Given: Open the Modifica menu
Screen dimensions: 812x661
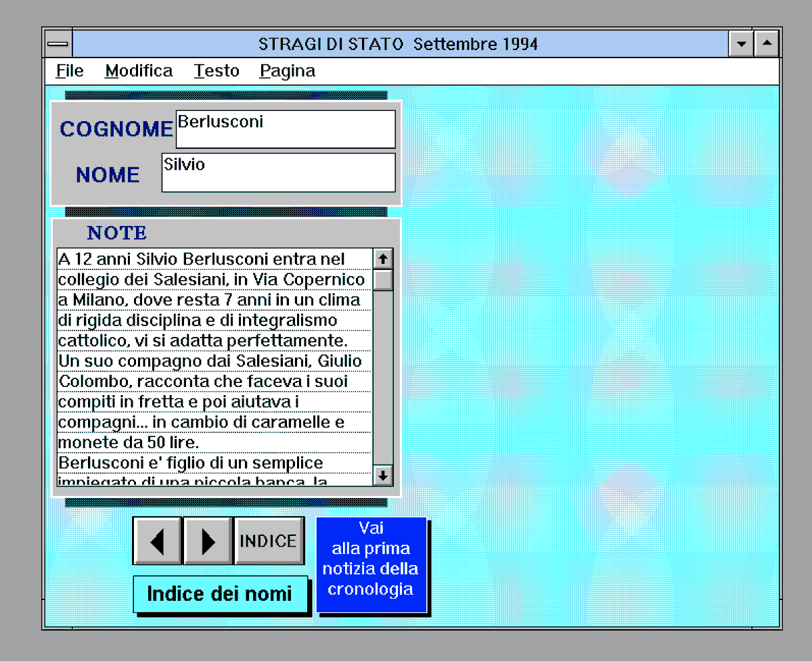Looking at the screenshot, I should coord(138,70).
